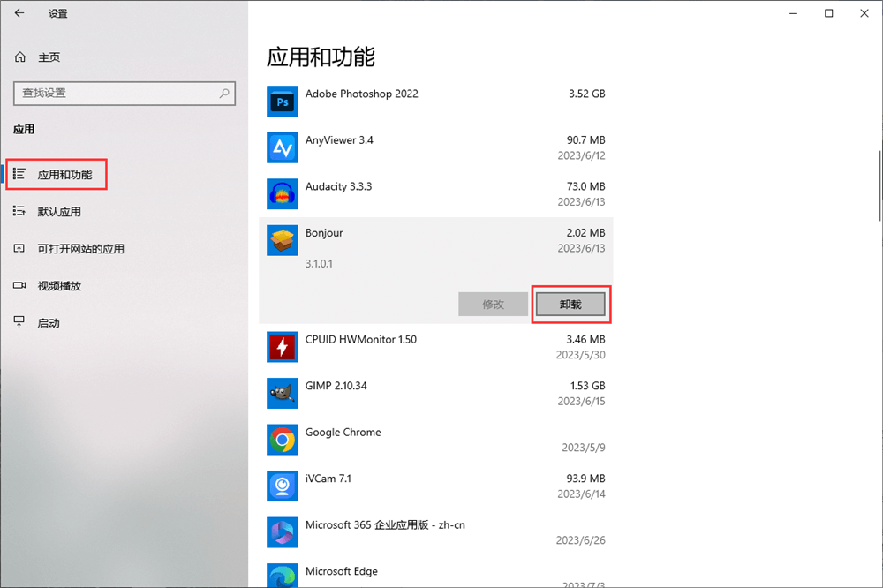Click the Microsoft 365 app icon
The width and height of the screenshot is (883, 588).
(283, 532)
